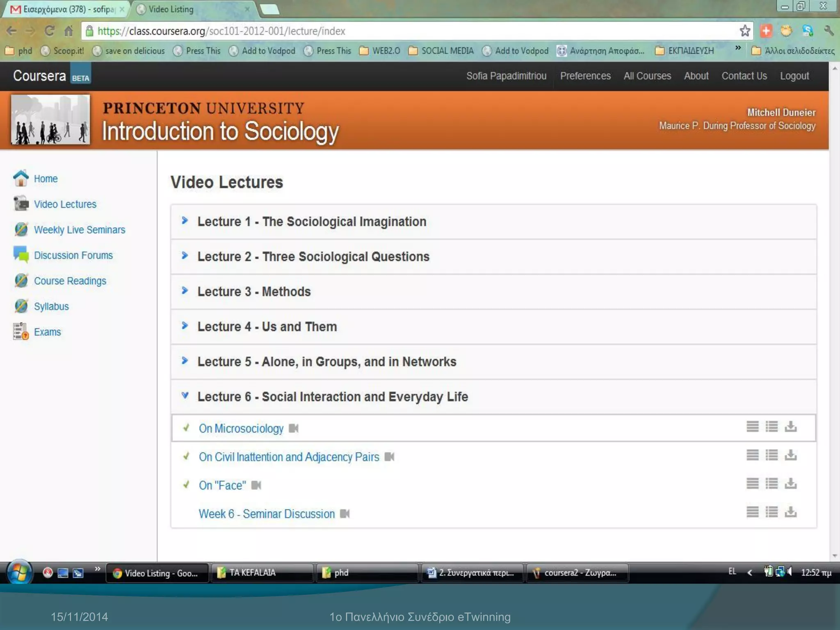Click list icon for Civil Inattention lecture
Viewport: 840px width, 630px height.
772,455
